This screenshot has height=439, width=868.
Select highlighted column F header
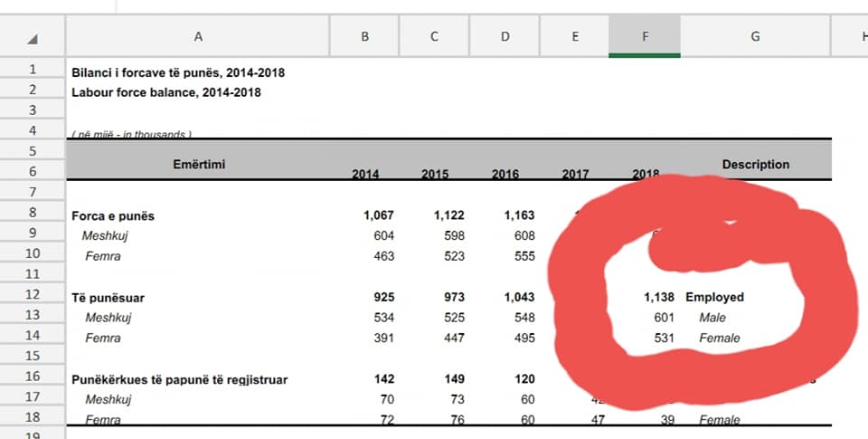pos(645,36)
